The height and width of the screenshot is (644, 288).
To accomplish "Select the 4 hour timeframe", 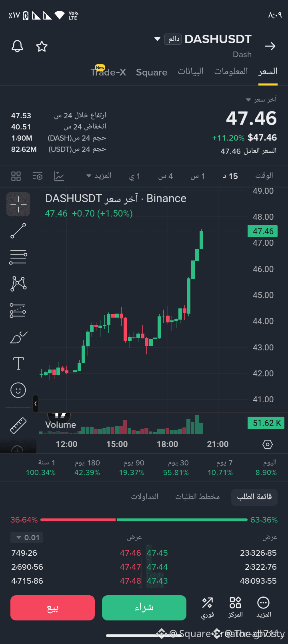I will (x=166, y=176).
